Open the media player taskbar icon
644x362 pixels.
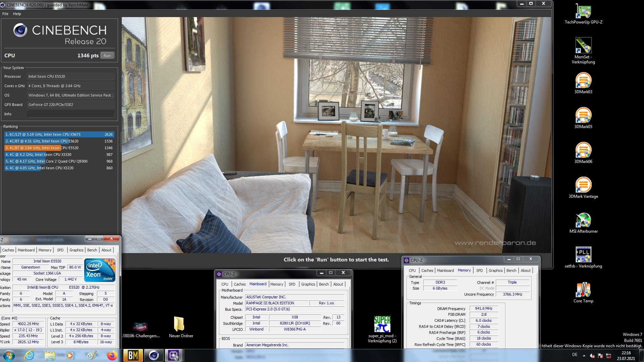[x=70, y=355]
